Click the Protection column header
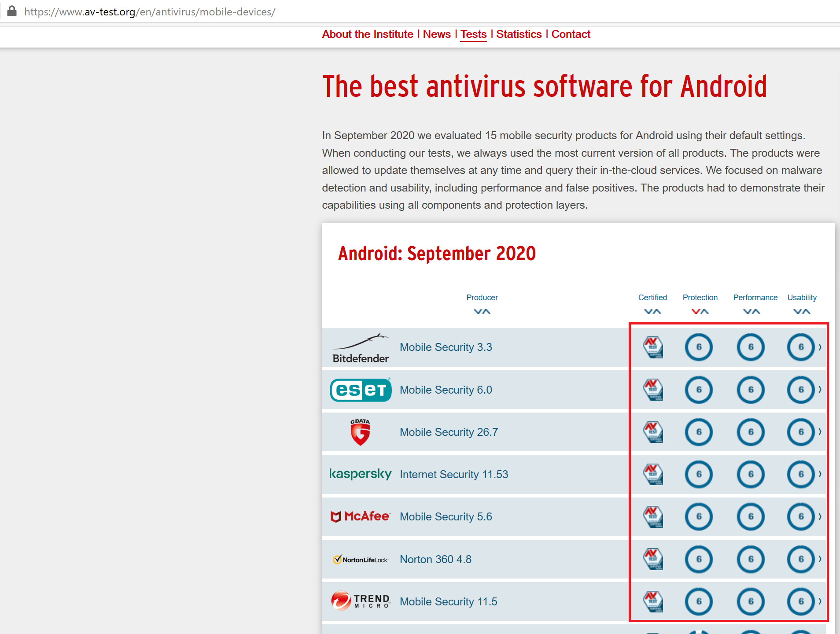The height and width of the screenshot is (634, 840). [700, 298]
